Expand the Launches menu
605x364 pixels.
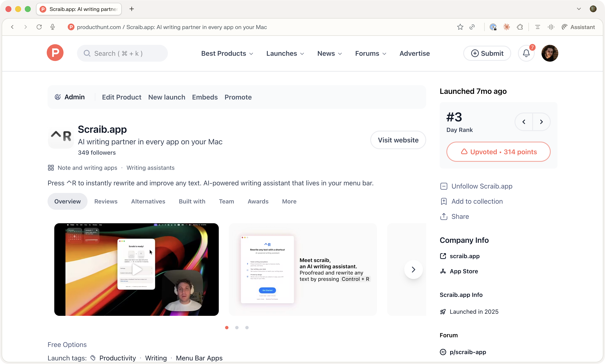[x=285, y=53]
